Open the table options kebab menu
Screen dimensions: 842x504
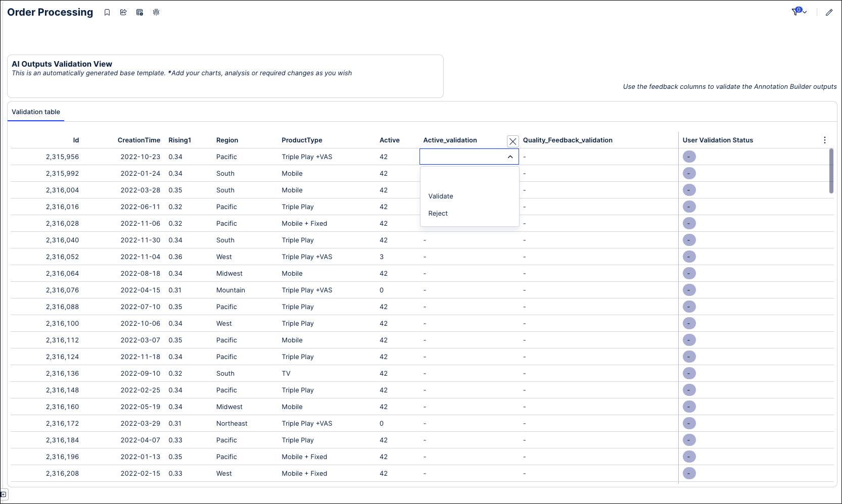click(824, 140)
